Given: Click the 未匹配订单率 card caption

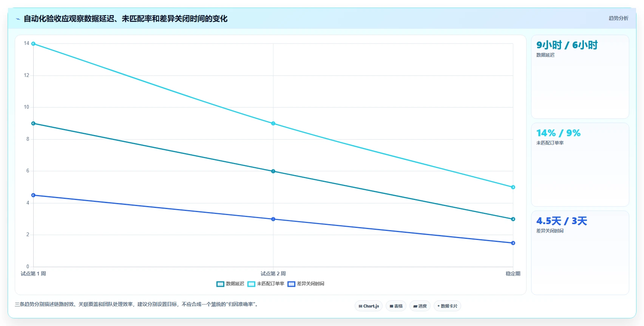Looking at the screenshot, I should tap(550, 143).
